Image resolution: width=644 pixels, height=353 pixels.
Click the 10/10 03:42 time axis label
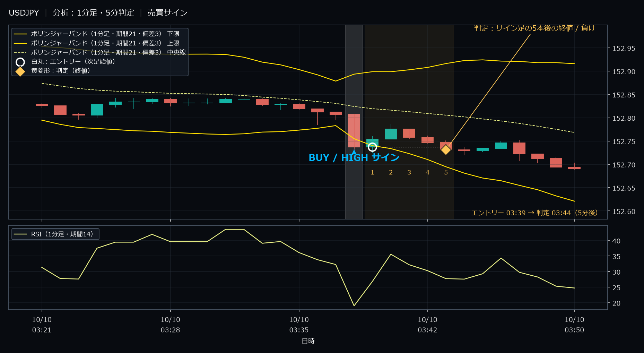click(x=427, y=325)
